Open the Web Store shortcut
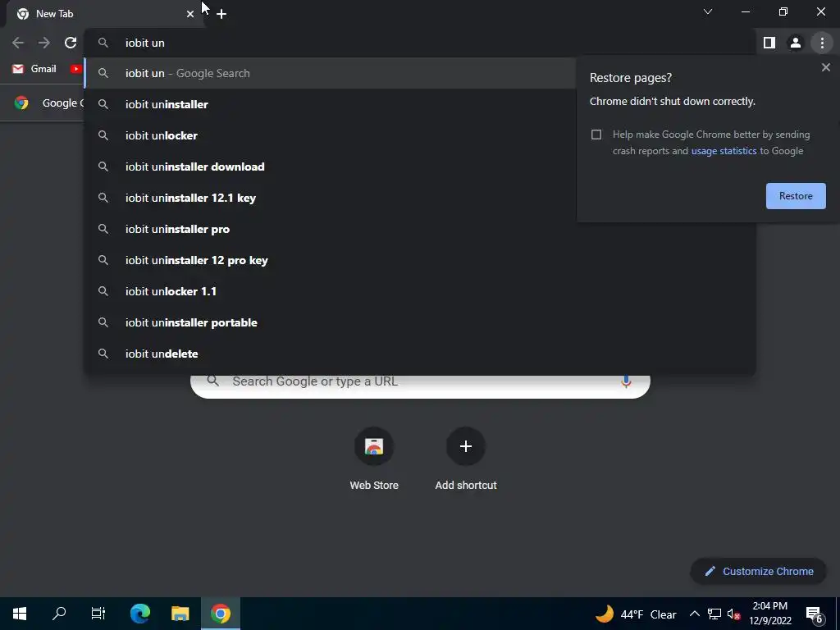Viewport: 840px width, 630px height. pyautogui.click(x=374, y=459)
